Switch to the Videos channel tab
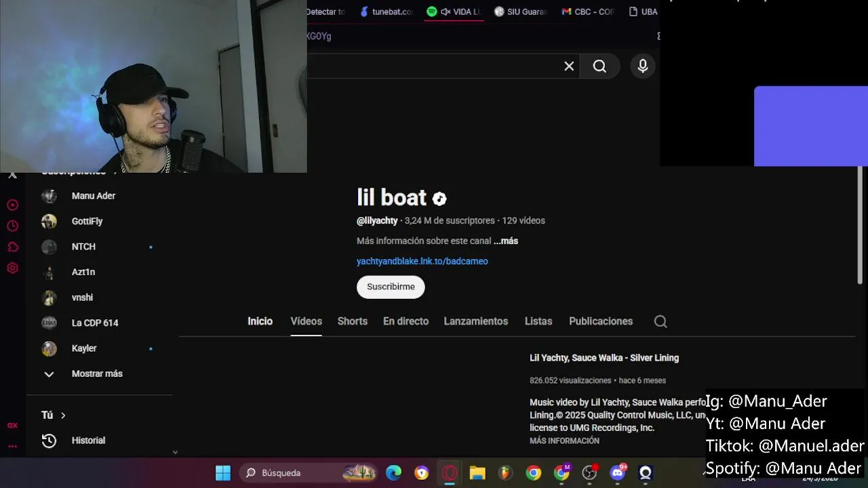868x488 pixels. pyautogui.click(x=306, y=321)
